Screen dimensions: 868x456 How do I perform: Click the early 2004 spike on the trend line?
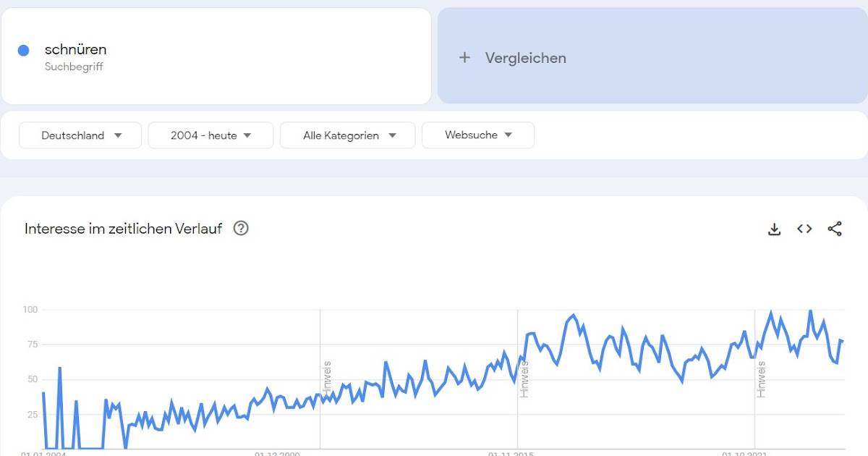tap(60, 368)
